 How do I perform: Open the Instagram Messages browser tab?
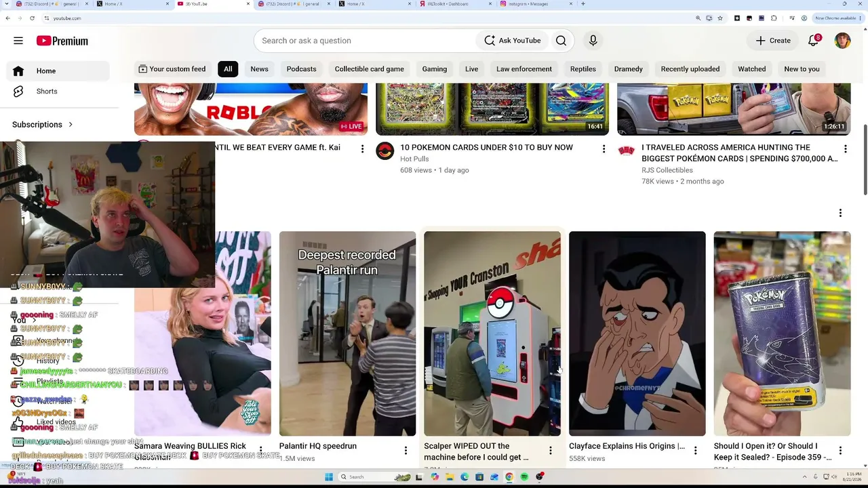point(537,4)
